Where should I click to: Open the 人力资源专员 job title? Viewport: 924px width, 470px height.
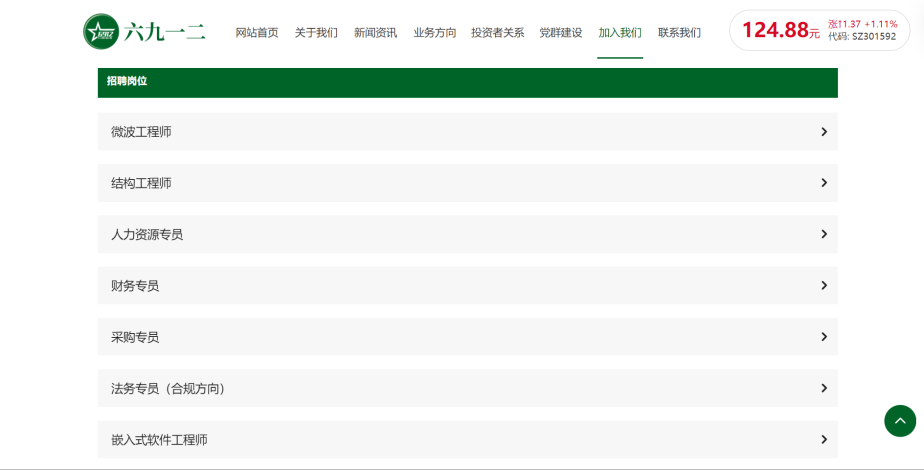click(x=147, y=234)
